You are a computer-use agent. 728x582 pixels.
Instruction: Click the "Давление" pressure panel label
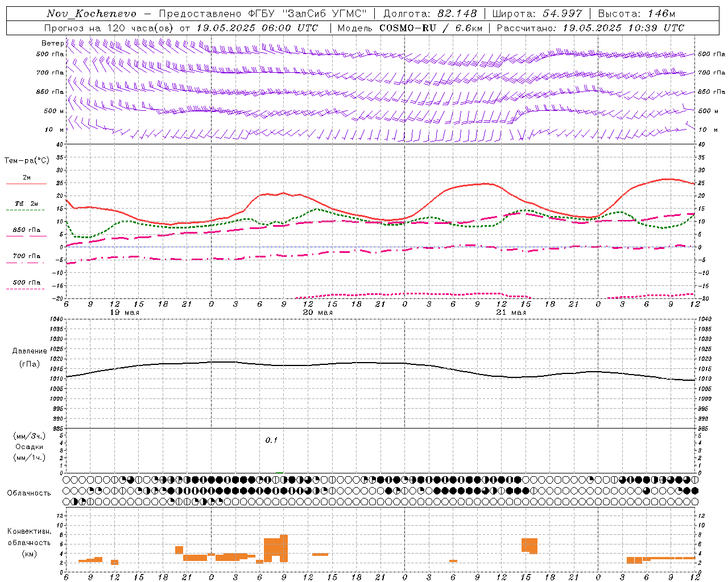coord(30,351)
